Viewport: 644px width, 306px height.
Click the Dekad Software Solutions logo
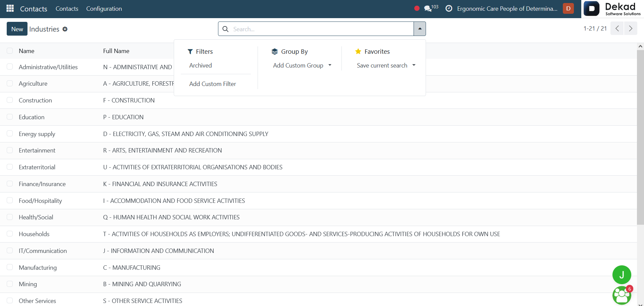(x=612, y=9)
